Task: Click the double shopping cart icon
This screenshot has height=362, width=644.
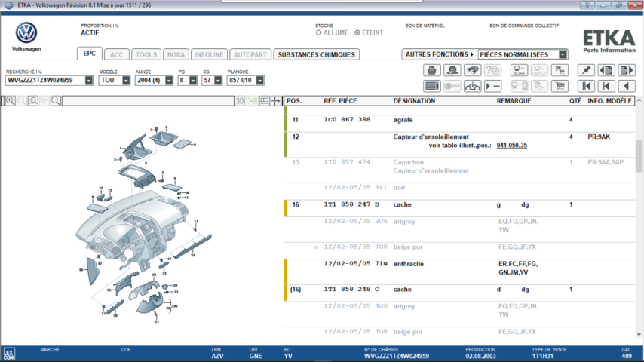Action: pos(560,70)
